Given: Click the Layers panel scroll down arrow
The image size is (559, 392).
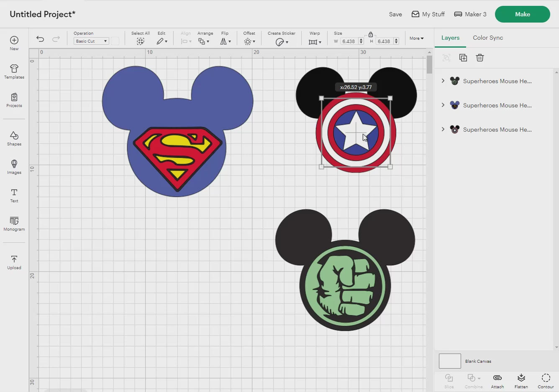Looking at the screenshot, I should click(556, 347).
